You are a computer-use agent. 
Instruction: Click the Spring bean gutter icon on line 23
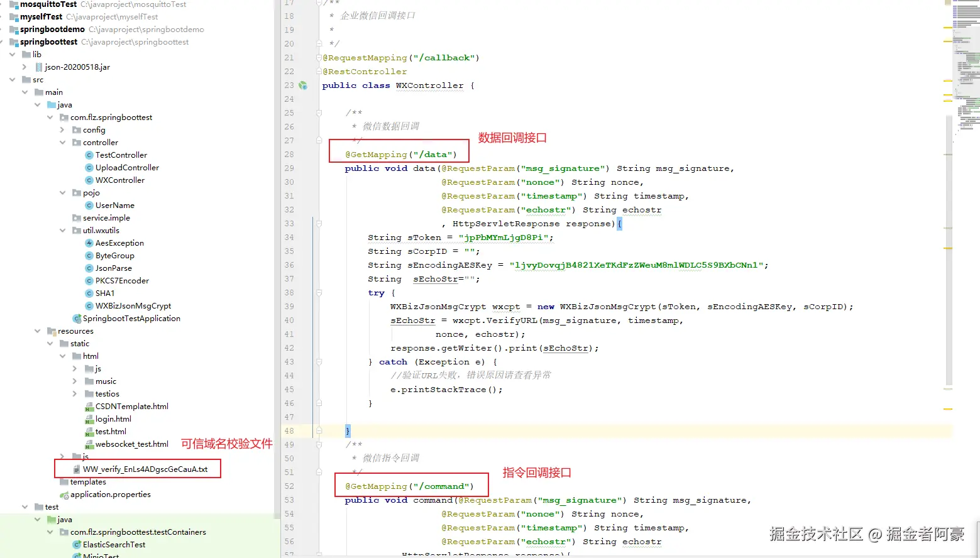coord(303,85)
